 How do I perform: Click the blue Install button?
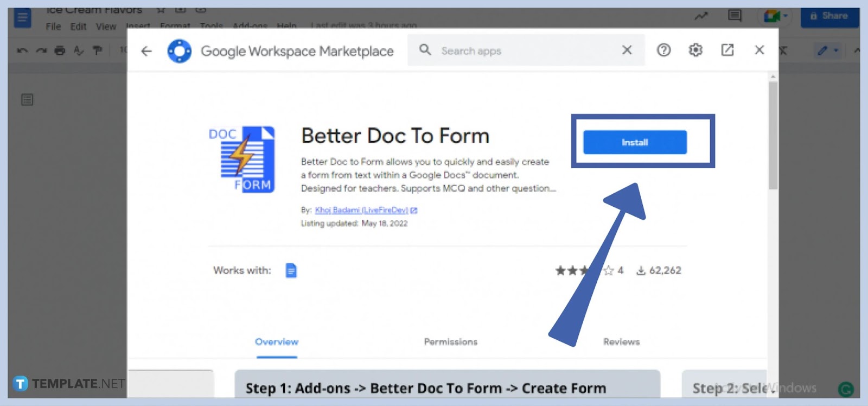[634, 142]
